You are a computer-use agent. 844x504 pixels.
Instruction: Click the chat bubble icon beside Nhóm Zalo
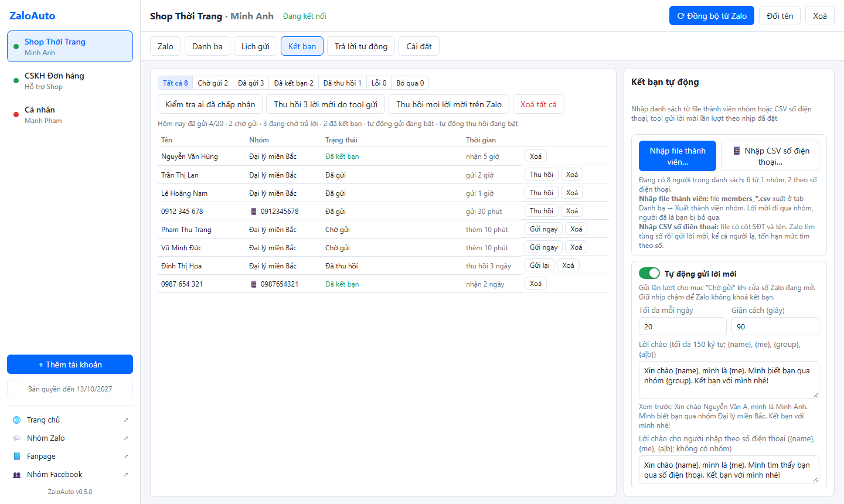(x=16, y=438)
